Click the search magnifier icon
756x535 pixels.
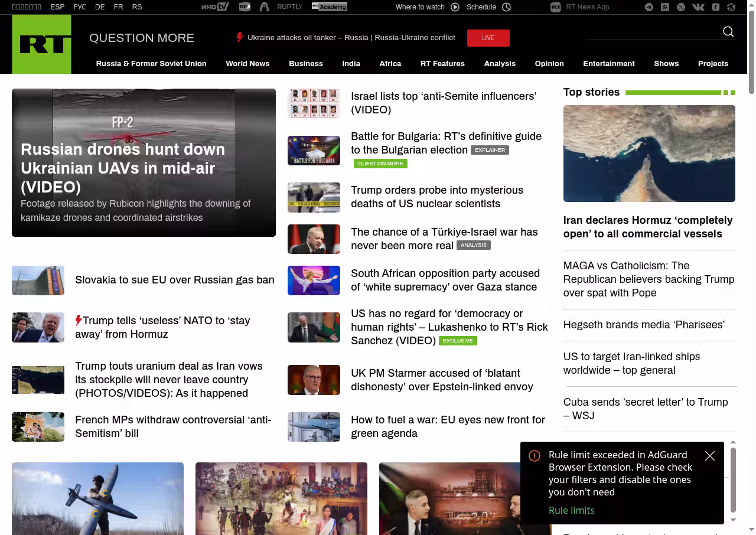[x=728, y=32]
